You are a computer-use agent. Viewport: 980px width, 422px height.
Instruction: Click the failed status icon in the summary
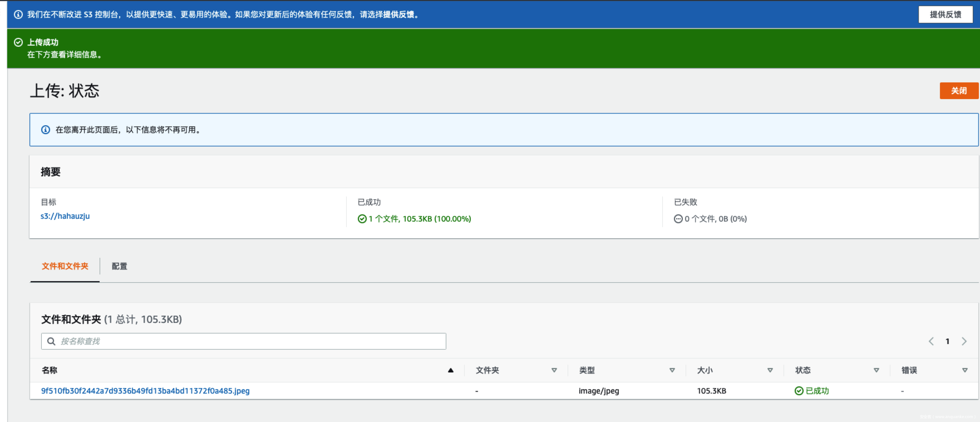click(x=678, y=219)
